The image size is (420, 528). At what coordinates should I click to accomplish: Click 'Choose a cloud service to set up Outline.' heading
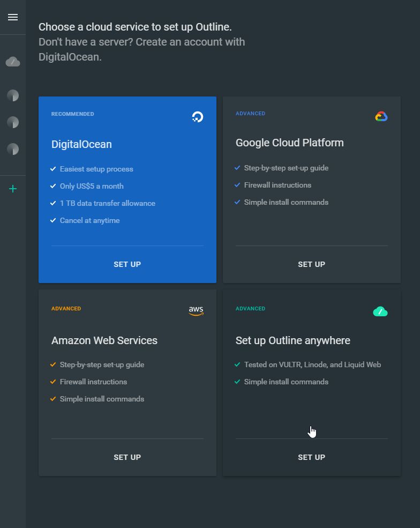[135, 27]
